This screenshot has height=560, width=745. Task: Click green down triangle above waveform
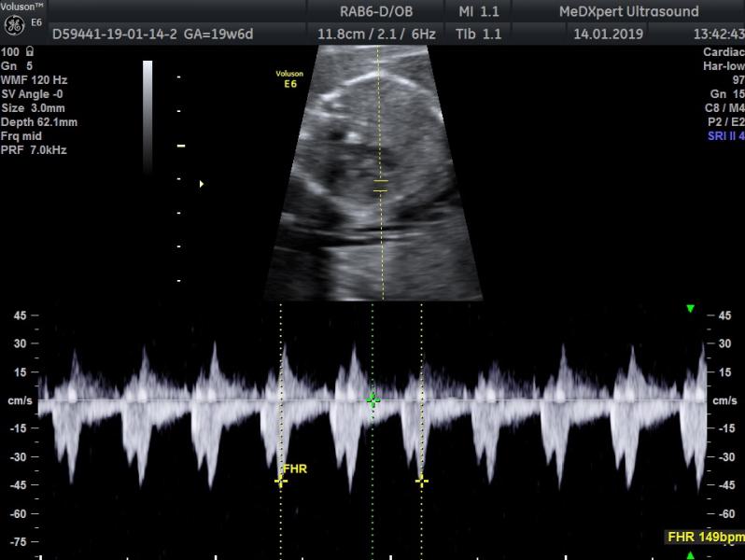690,309
